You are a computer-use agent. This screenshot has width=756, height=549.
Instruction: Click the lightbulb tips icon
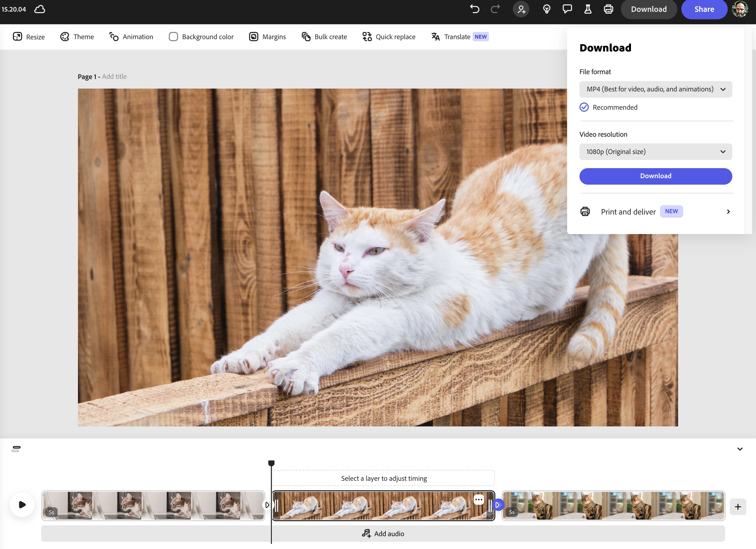(546, 9)
